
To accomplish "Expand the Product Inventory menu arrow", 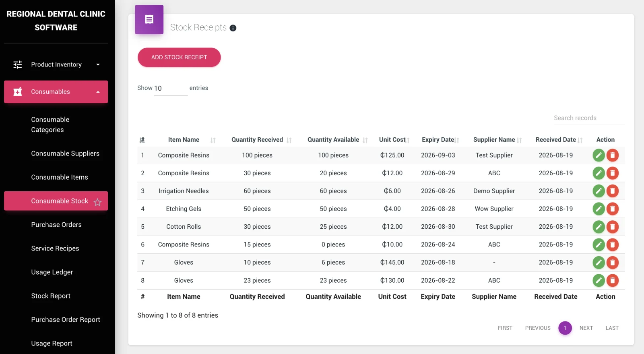I will pos(98,64).
